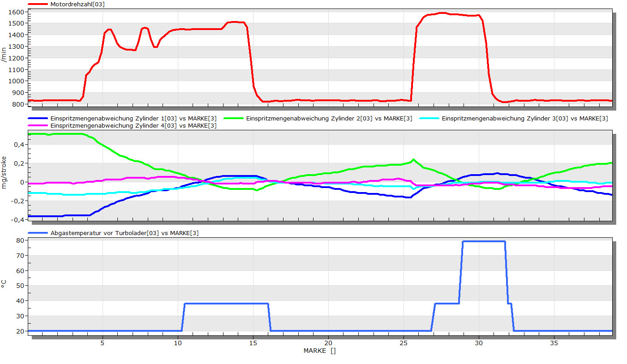Image resolution: width=627 pixels, height=364 pixels.
Task: Click the mg/stroke y-axis unit label
Action: point(4,172)
